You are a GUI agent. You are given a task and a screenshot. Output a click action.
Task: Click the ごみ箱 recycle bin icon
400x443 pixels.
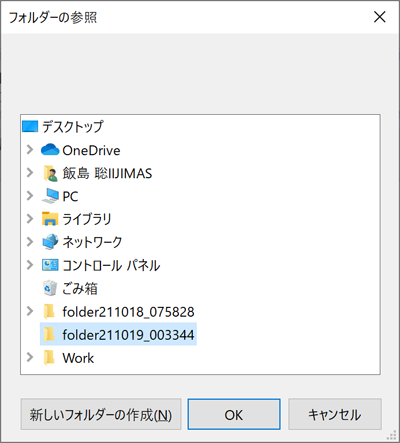(x=50, y=288)
